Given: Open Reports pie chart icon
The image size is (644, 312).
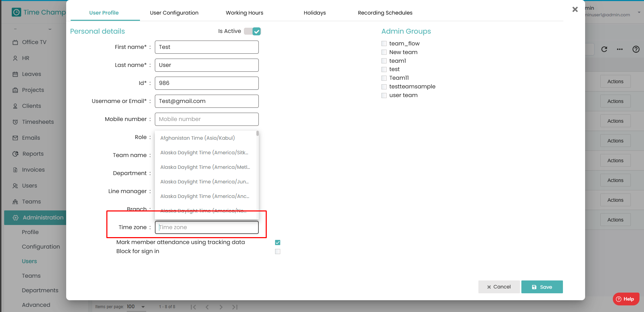Looking at the screenshot, I should pos(15,154).
